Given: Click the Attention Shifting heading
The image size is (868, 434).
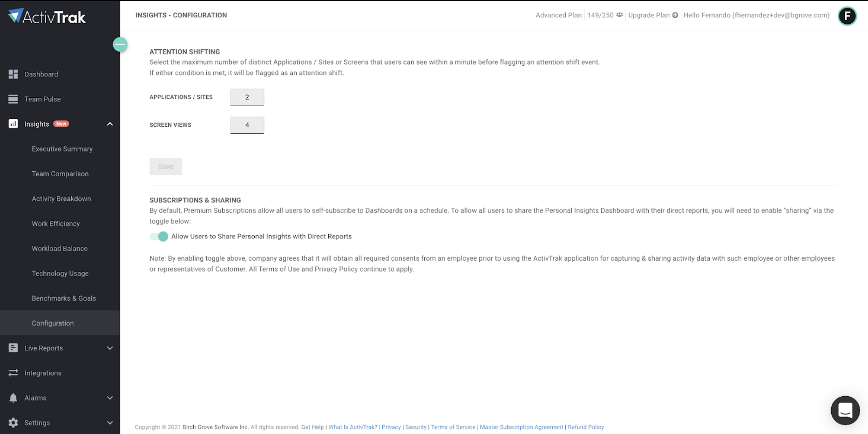Looking at the screenshot, I should pyautogui.click(x=184, y=52).
